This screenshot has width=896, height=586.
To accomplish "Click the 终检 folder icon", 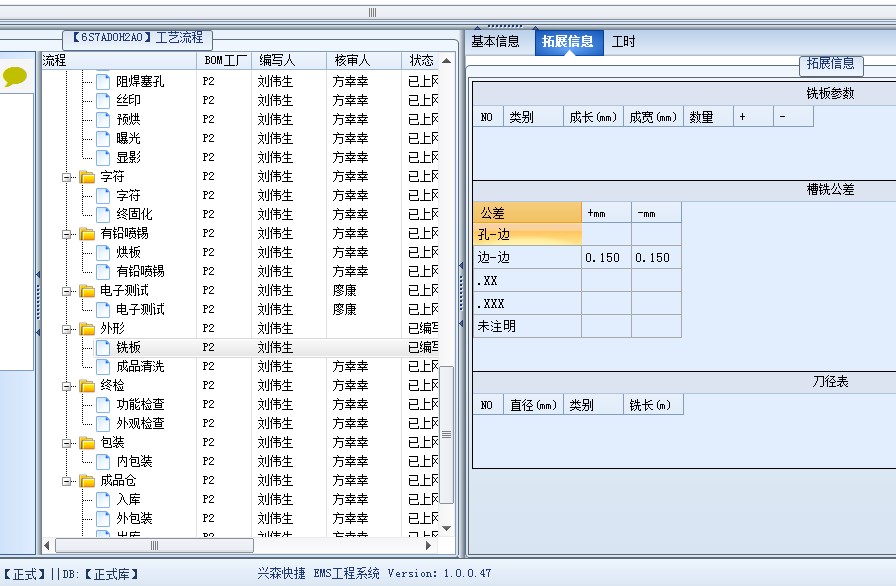I will (87, 386).
